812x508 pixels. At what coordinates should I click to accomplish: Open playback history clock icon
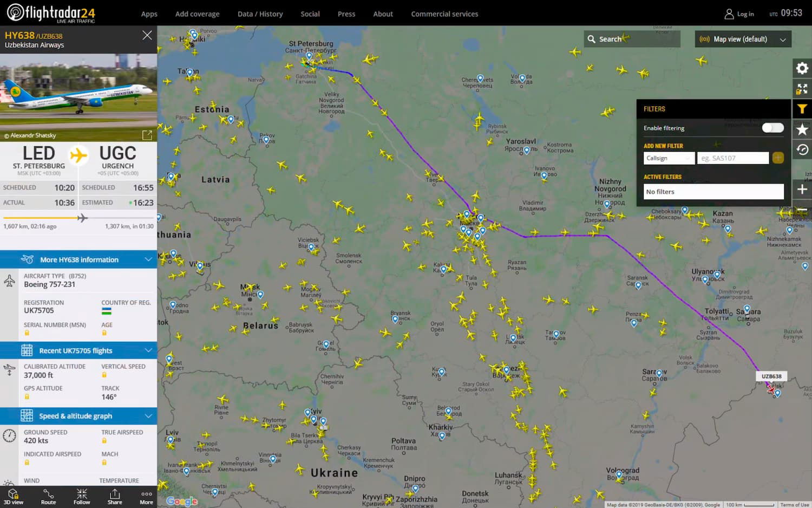click(x=802, y=149)
